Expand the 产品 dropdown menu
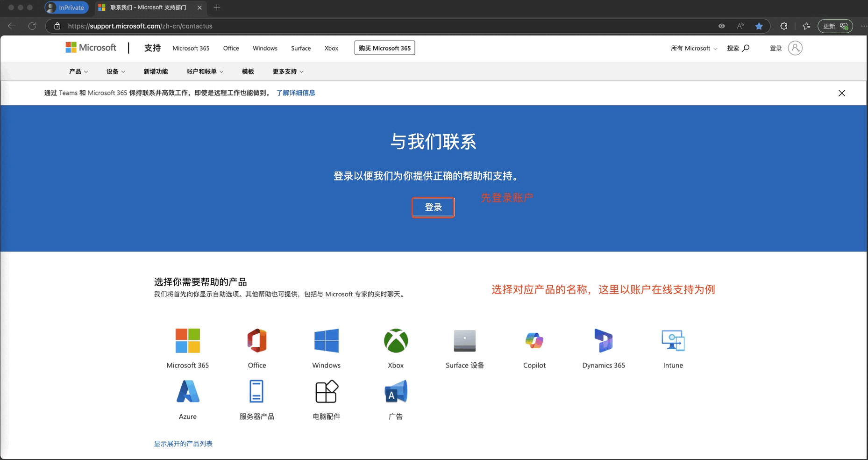Viewport: 868px width, 460px height. click(x=78, y=72)
